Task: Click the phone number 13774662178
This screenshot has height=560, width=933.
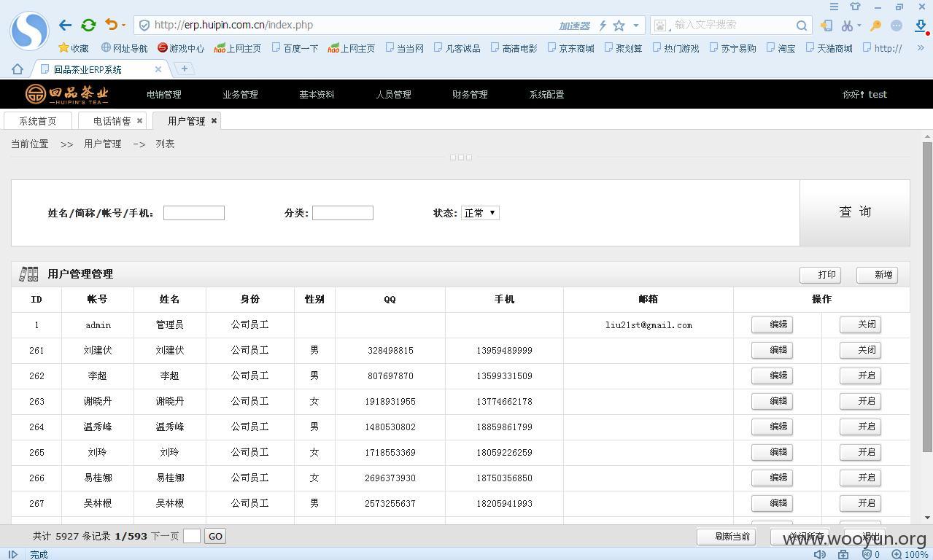Action: click(x=504, y=402)
